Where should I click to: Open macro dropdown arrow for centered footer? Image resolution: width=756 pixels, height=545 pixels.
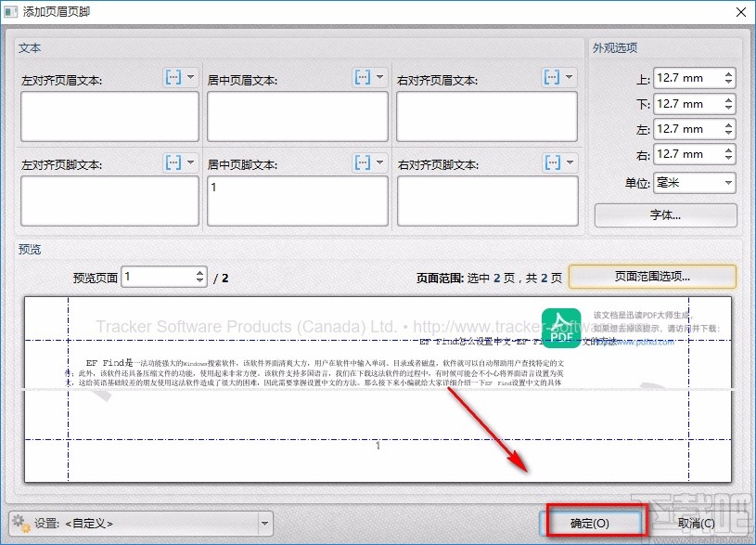(x=380, y=162)
